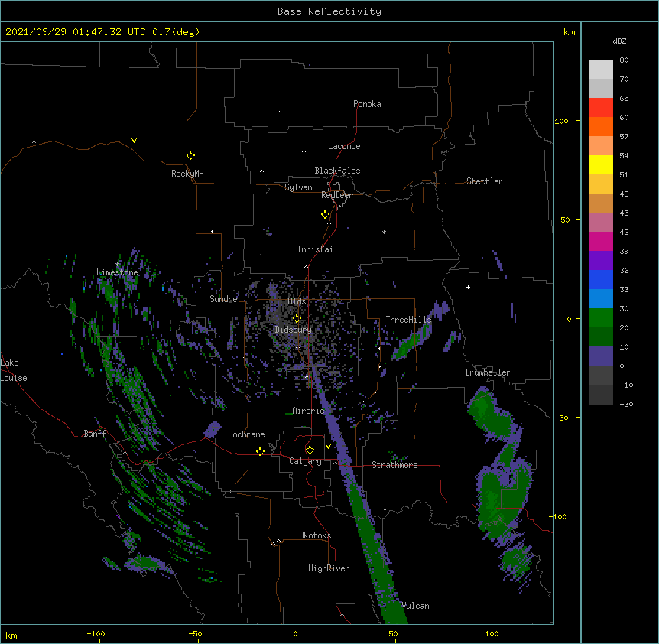
Task: Click the Innisfail label
Action: 317,249
